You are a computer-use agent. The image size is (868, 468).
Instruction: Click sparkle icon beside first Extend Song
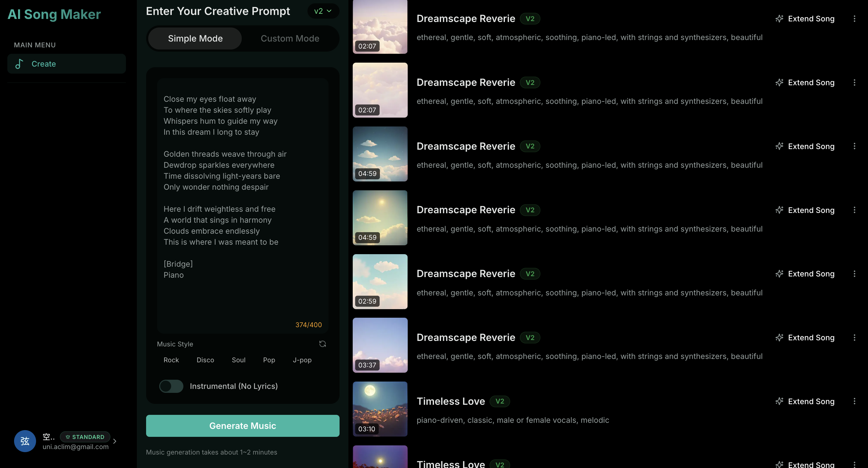point(779,19)
